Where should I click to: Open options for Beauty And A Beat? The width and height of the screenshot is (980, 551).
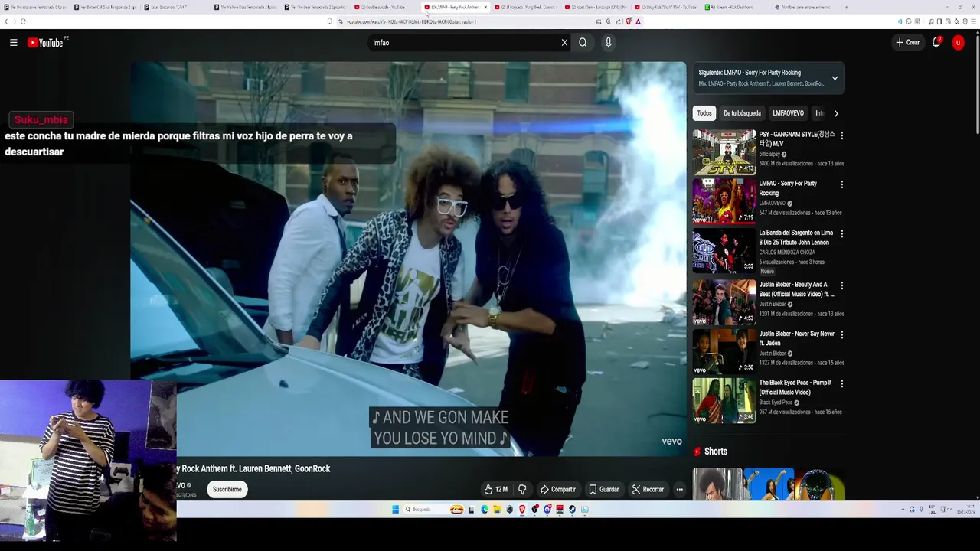841,285
